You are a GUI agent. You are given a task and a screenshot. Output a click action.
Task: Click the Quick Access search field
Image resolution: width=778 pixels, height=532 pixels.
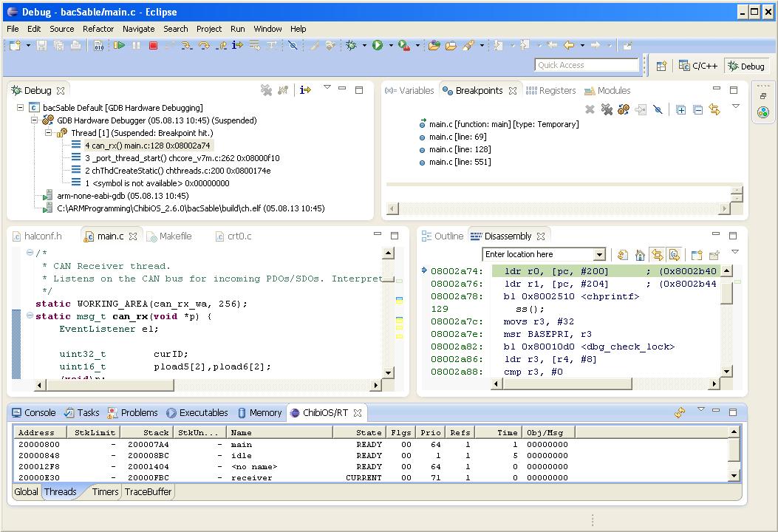[x=587, y=65]
